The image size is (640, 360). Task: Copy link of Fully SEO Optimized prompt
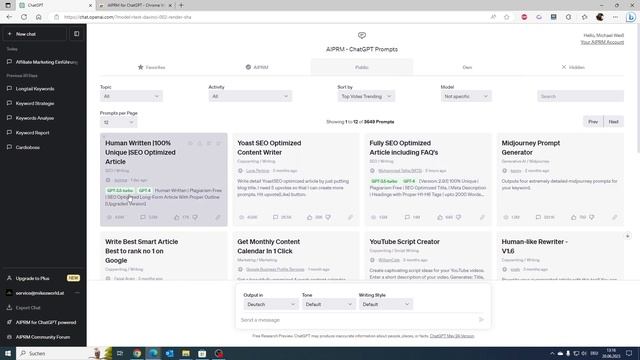[482, 217]
